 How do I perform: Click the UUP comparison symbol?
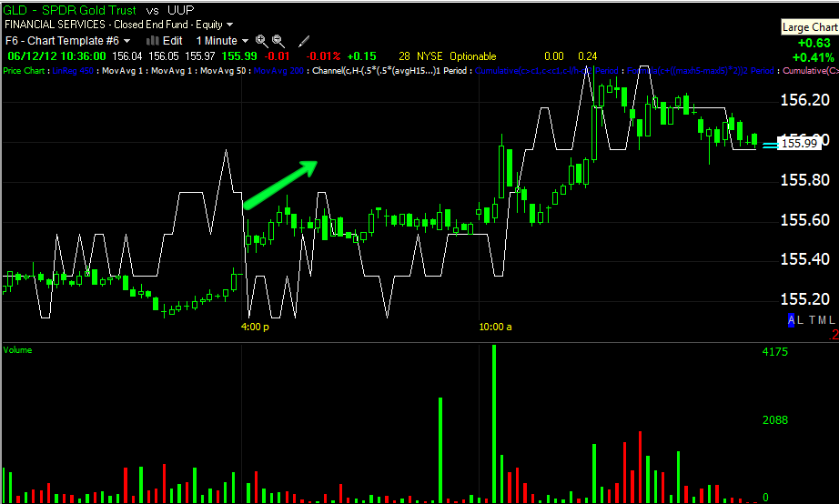[180, 10]
